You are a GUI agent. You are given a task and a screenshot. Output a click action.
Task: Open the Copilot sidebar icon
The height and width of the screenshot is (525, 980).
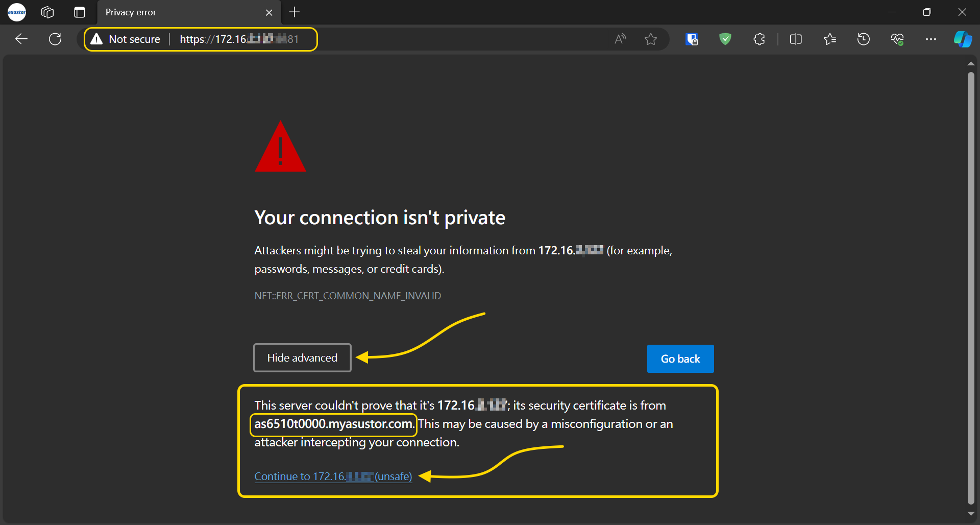963,39
